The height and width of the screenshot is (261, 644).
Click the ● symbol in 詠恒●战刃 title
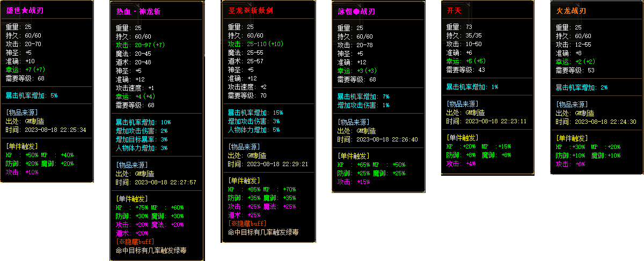357,11
